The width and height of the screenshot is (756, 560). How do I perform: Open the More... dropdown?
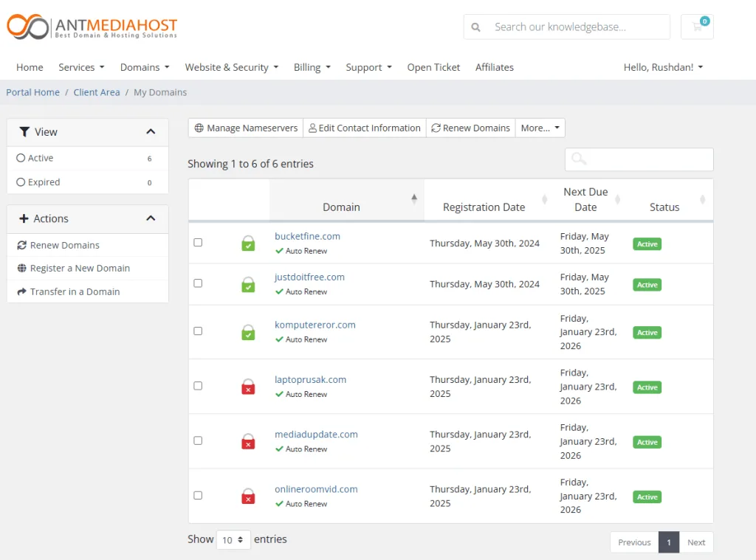pos(540,128)
